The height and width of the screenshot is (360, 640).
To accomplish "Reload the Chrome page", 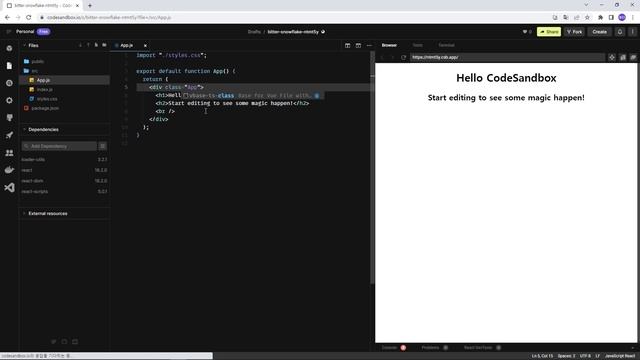I will pos(29,17).
